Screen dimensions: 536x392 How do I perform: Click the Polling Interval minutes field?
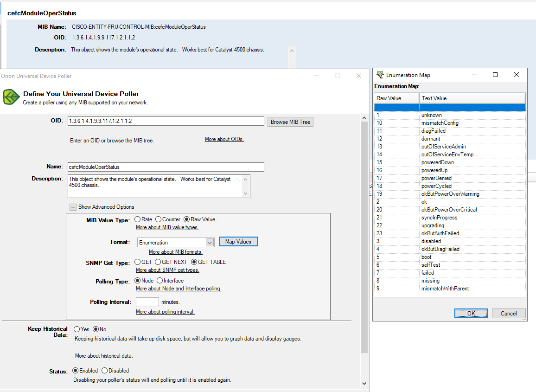(147, 302)
